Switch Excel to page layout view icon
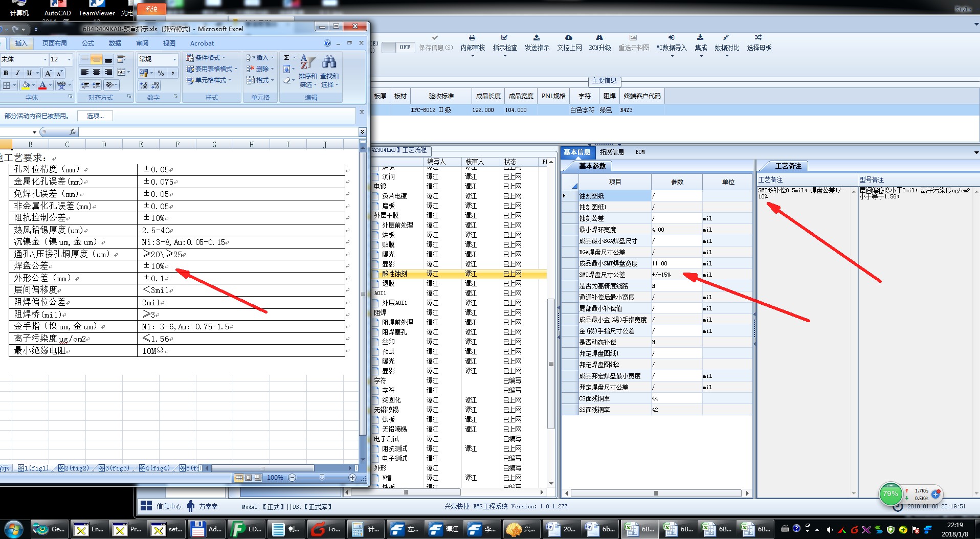The width and height of the screenshot is (980, 539). click(x=249, y=478)
